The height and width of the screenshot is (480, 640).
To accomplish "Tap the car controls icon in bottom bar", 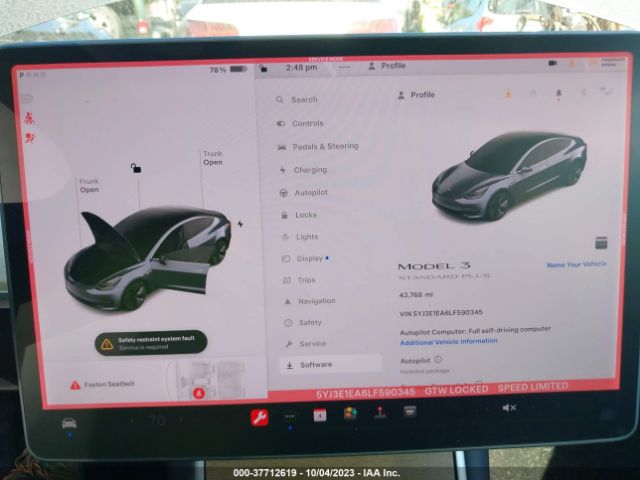I will 69,424.
